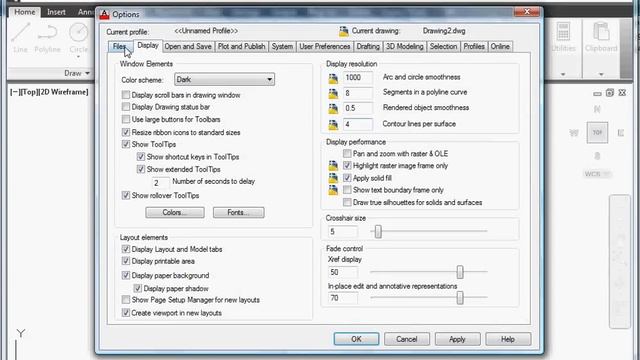Image resolution: width=640 pixels, height=360 pixels.
Task: Click the drawing icon beside Show text boundary frame
Action: point(333,190)
